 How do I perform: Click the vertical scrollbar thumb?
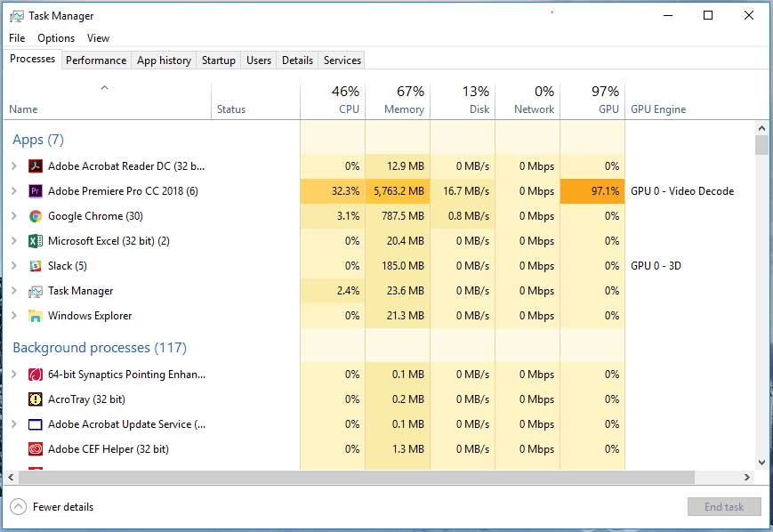point(761,145)
